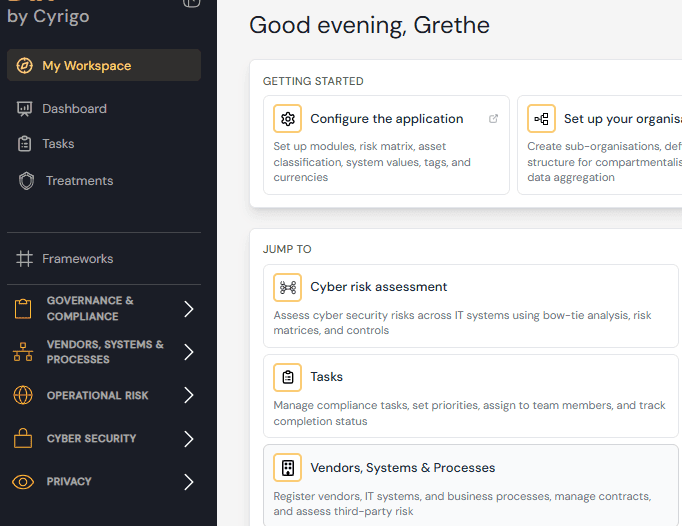Expand the Cyber Security chevron

[x=188, y=439]
